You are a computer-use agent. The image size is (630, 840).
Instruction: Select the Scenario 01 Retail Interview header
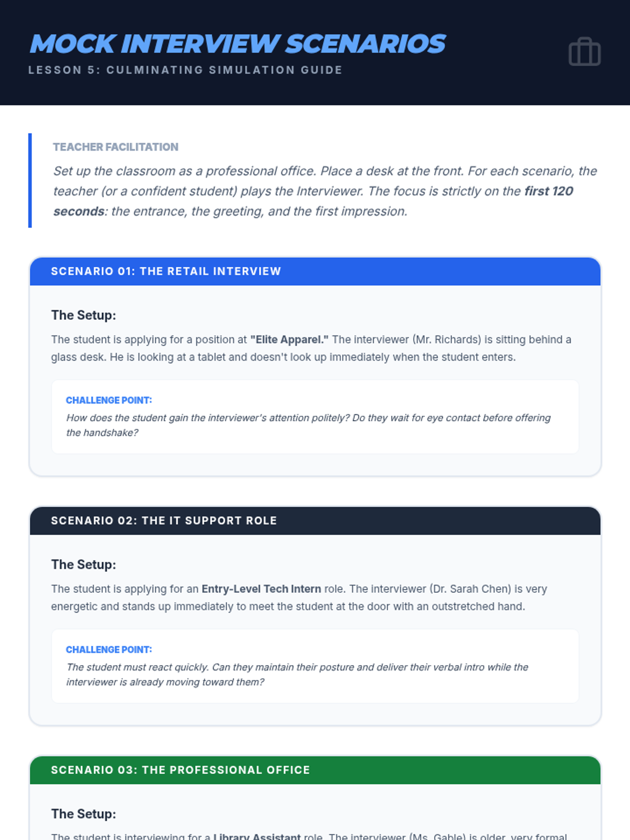(315, 271)
